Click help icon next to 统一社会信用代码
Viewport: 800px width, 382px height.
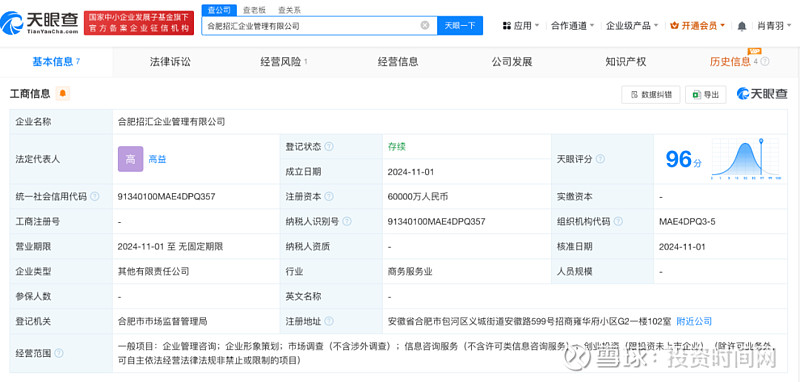tap(94, 196)
